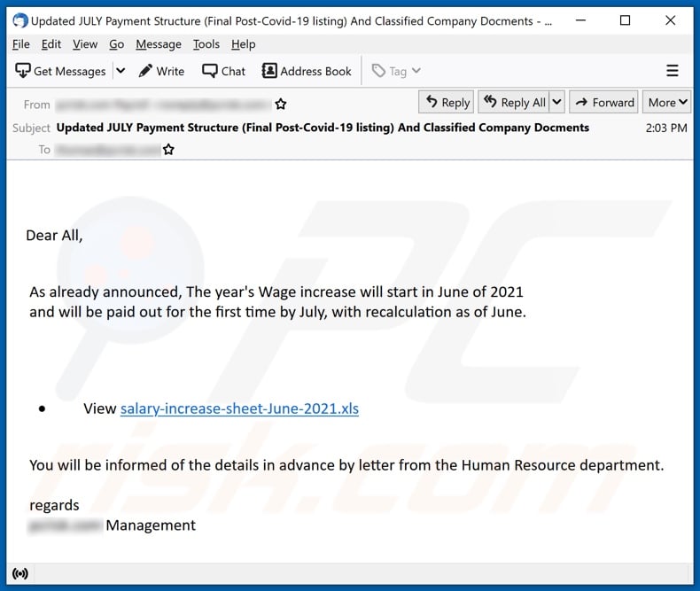700x591 pixels.
Task: Forward this email
Action: tap(603, 102)
